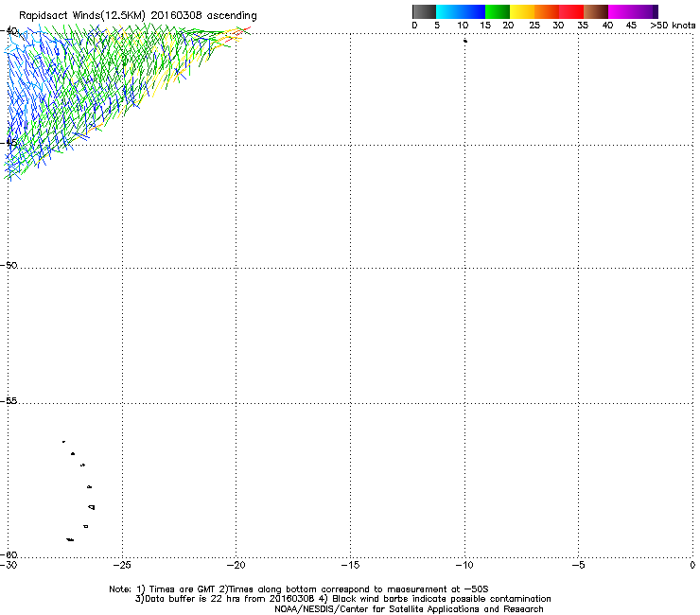Click the '>50 knots' legend label
700x615 pixels.
(673, 26)
